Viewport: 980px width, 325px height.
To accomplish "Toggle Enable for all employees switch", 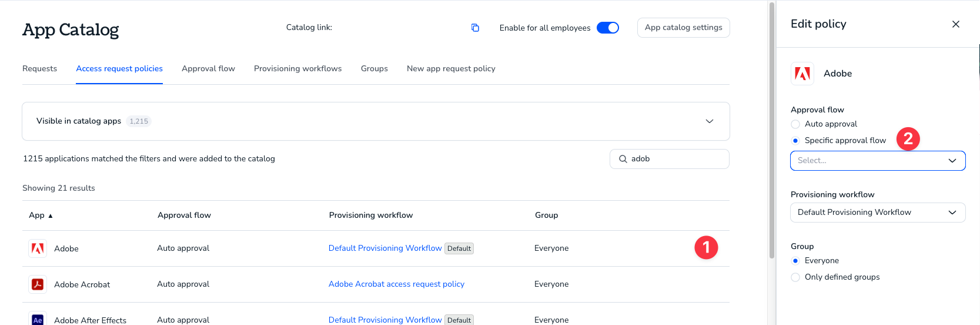I will click(x=608, y=28).
